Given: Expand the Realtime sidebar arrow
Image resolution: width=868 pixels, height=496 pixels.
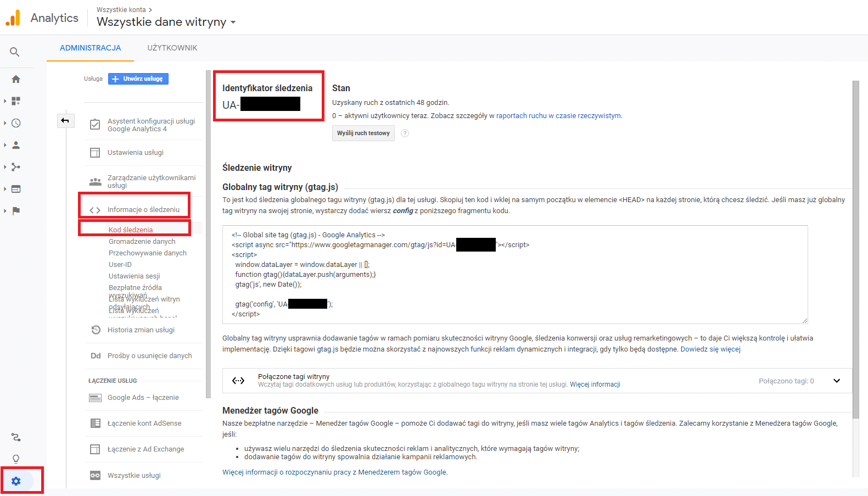Looking at the screenshot, I should [x=5, y=123].
